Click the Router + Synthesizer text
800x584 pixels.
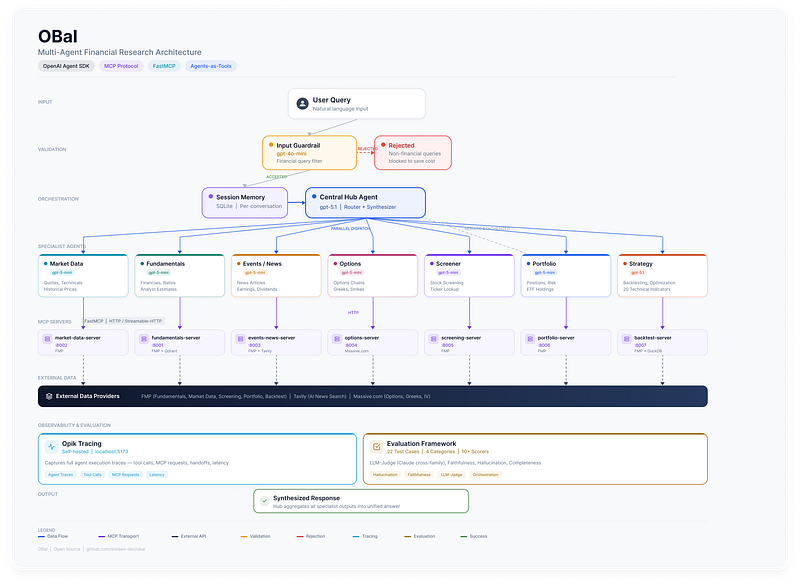tap(370, 207)
